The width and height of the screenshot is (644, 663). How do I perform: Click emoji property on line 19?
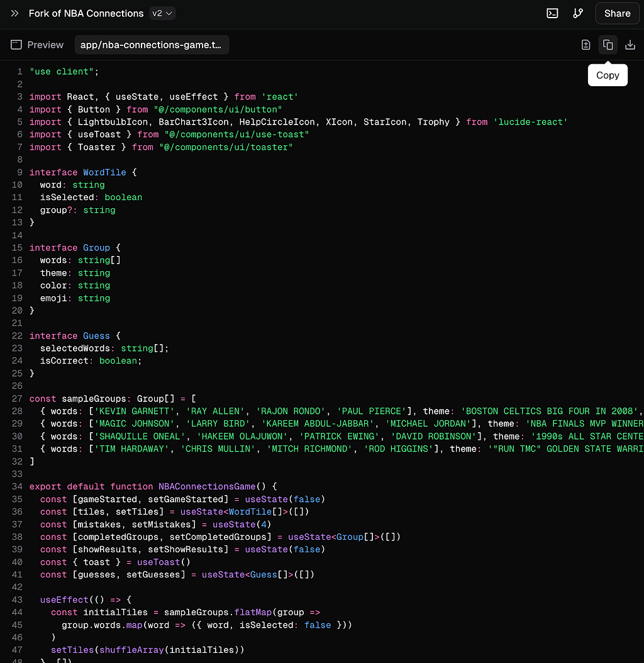point(53,298)
